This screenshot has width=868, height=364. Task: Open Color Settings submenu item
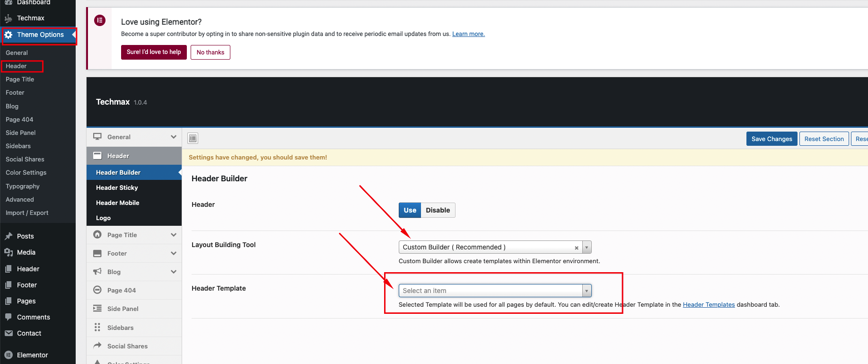tap(26, 172)
